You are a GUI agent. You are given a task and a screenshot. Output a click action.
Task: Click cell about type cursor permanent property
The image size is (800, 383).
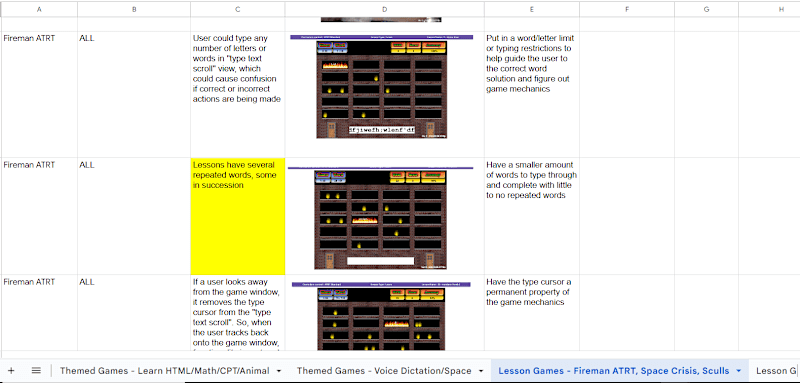coord(532,313)
